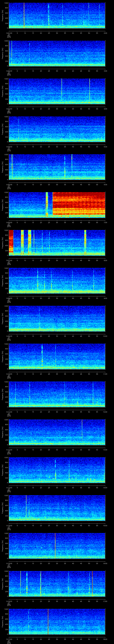Click the 9:09:00 start time label

click(9, 336)
